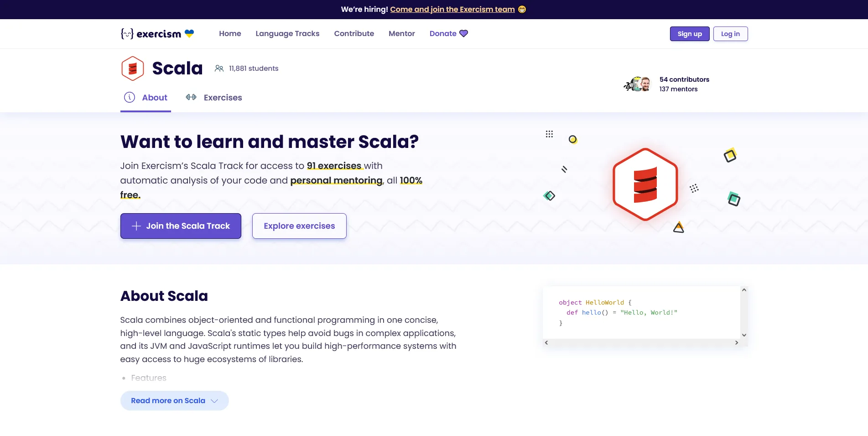Click the code snippet scroll right arrow
This screenshot has width=868, height=436.
[737, 342]
